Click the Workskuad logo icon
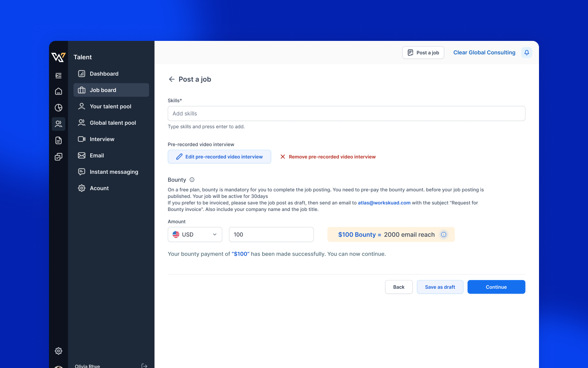The height and width of the screenshot is (368, 588). [58, 57]
